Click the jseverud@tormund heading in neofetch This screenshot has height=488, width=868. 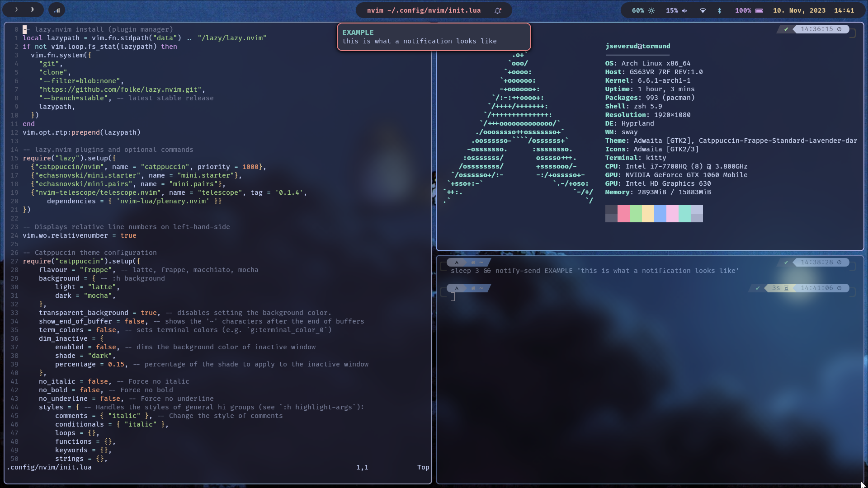pos(637,46)
